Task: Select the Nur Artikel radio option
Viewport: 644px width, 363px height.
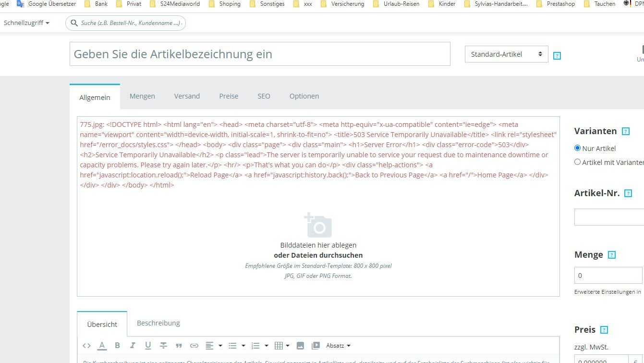Action: tap(578, 148)
